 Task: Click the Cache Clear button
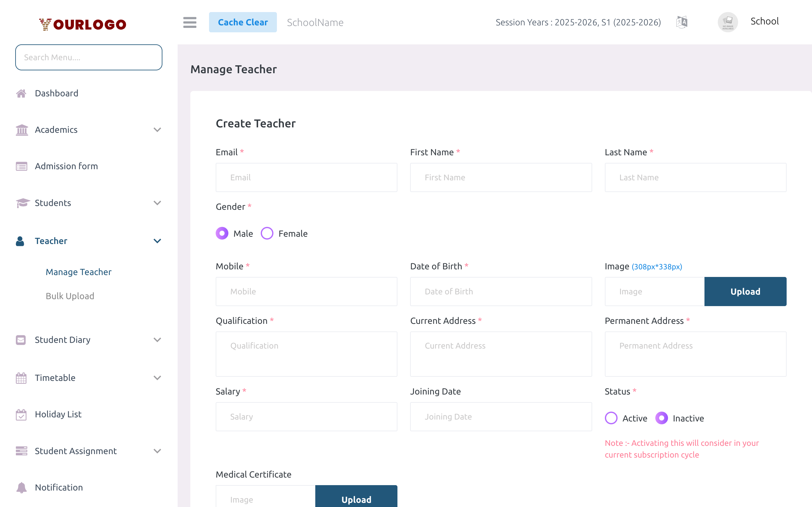(x=243, y=22)
